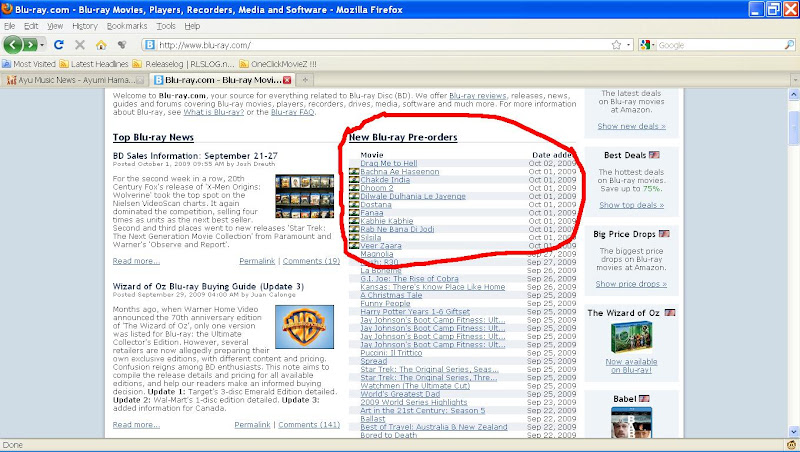Click the Blu-ray shelf thumbnail image
Screen dimensions: 800x452
[x=305, y=196]
